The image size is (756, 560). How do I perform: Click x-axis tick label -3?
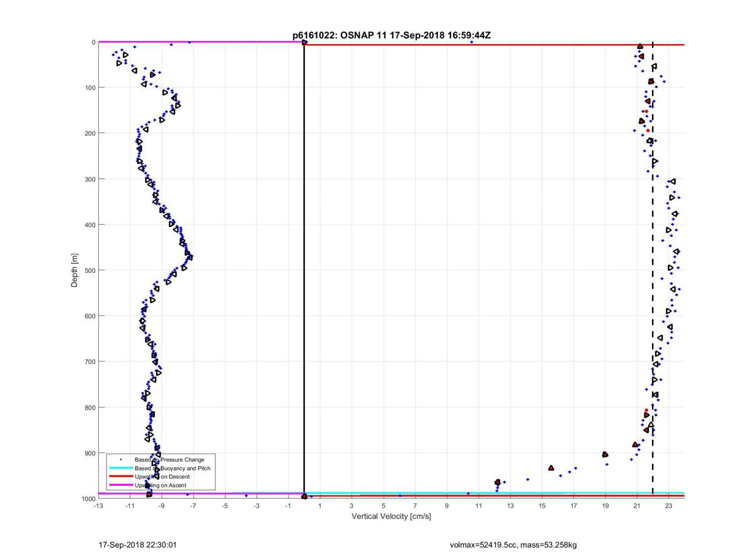(x=256, y=506)
